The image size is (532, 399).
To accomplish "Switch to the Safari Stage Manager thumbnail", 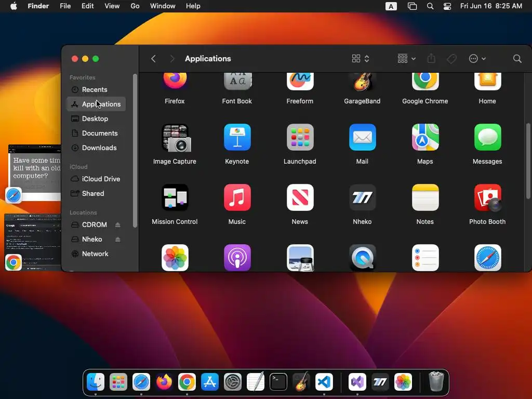I will [x=34, y=173].
